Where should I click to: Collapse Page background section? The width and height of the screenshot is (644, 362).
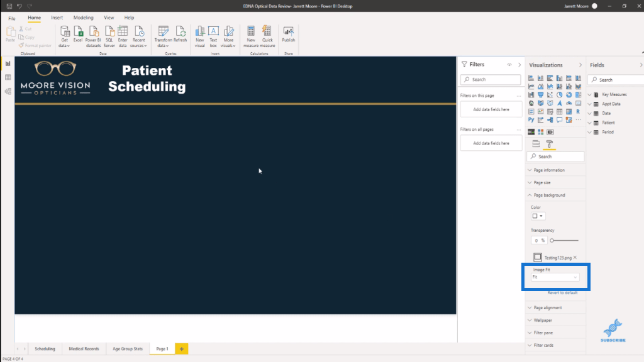pyautogui.click(x=555, y=195)
